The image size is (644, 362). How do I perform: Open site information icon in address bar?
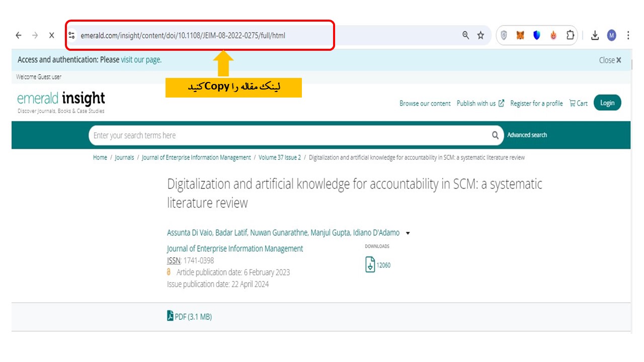(x=71, y=35)
